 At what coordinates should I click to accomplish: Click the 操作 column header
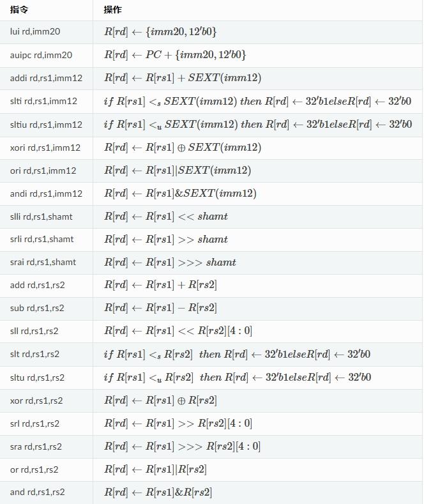(112, 10)
